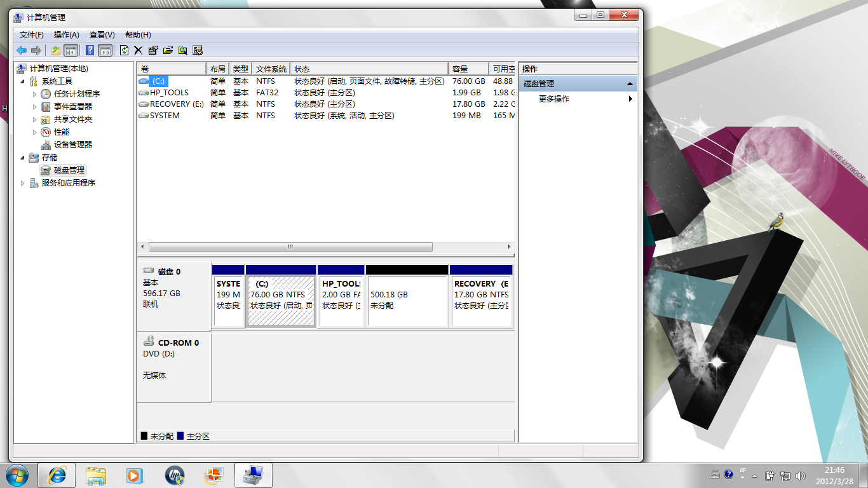868x488 pixels.
Task: Collapse the 磁盘管理 section in the 操作 pane
Action: click(629, 84)
